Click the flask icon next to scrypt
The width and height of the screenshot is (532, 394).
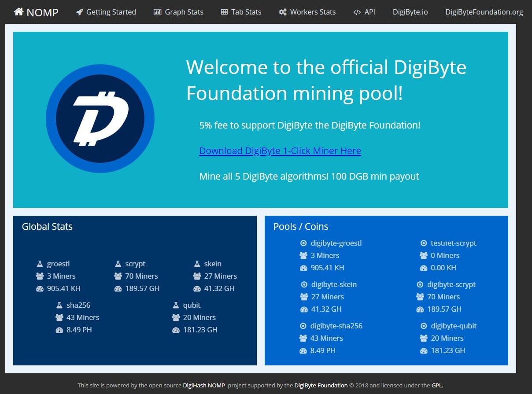(x=118, y=264)
